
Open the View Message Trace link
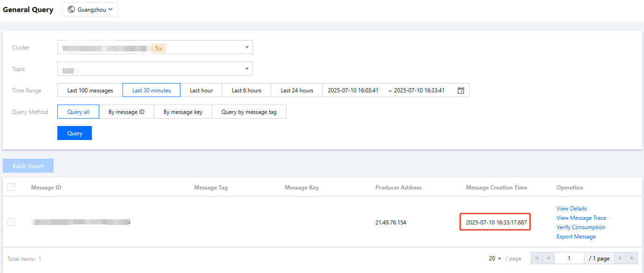pyautogui.click(x=581, y=218)
